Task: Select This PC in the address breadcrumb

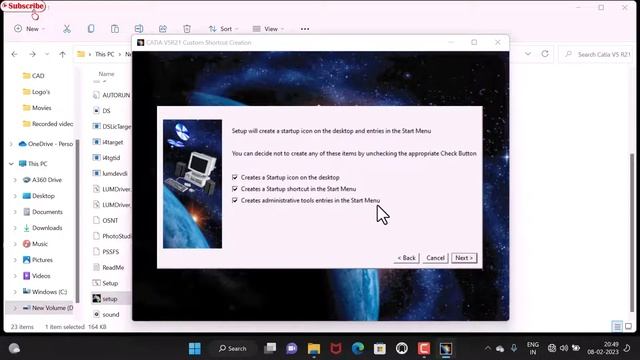Action: pyautogui.click(x=104, y=54)
